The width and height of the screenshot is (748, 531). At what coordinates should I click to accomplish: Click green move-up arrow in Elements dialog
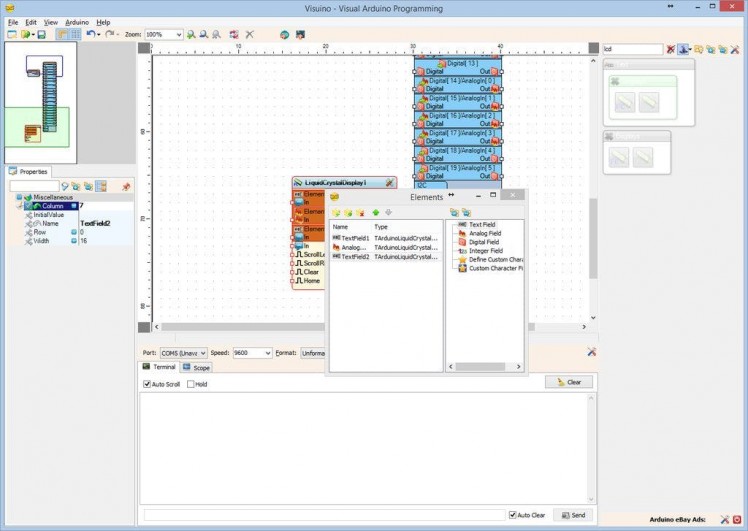(375, 212)
